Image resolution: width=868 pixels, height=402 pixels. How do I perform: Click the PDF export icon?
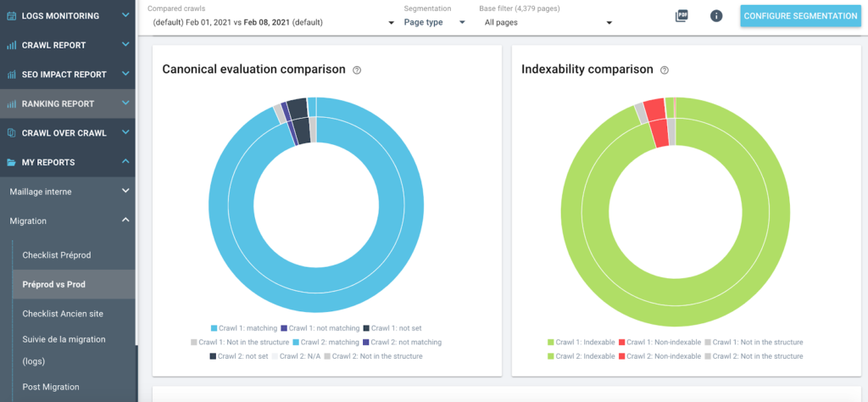point(682,16)
